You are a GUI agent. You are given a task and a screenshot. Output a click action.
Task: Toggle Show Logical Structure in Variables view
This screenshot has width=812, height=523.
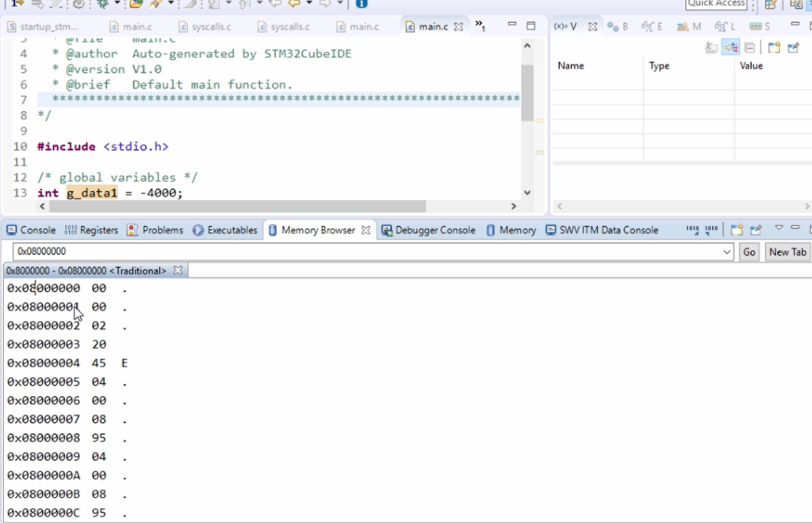click(731, 48)
